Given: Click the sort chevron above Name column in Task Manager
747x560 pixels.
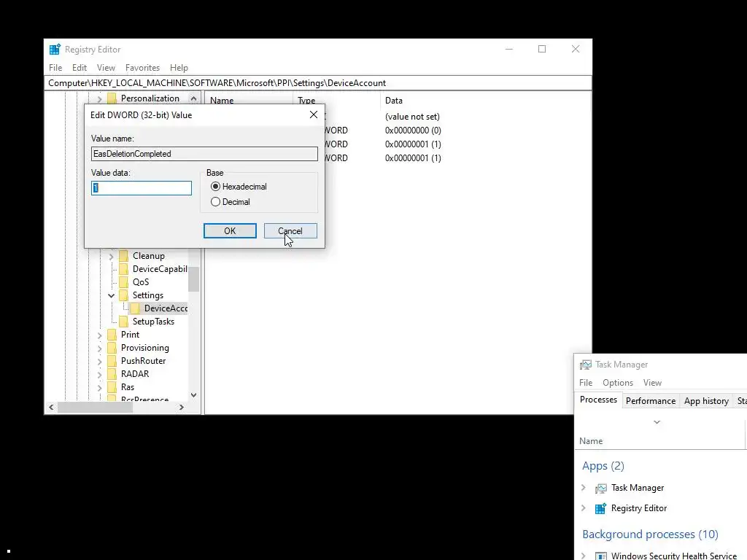Looking at the screenshot, I should point(657,422).
